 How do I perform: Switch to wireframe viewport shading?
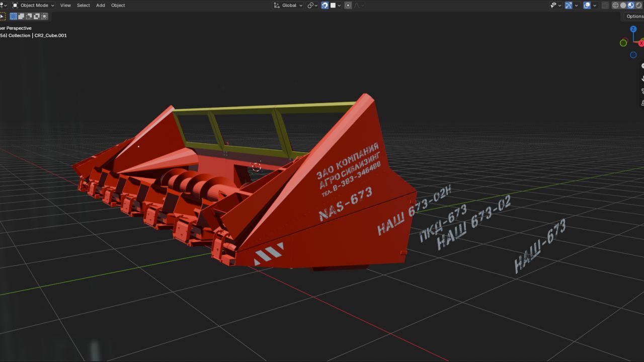click(615, 5)
